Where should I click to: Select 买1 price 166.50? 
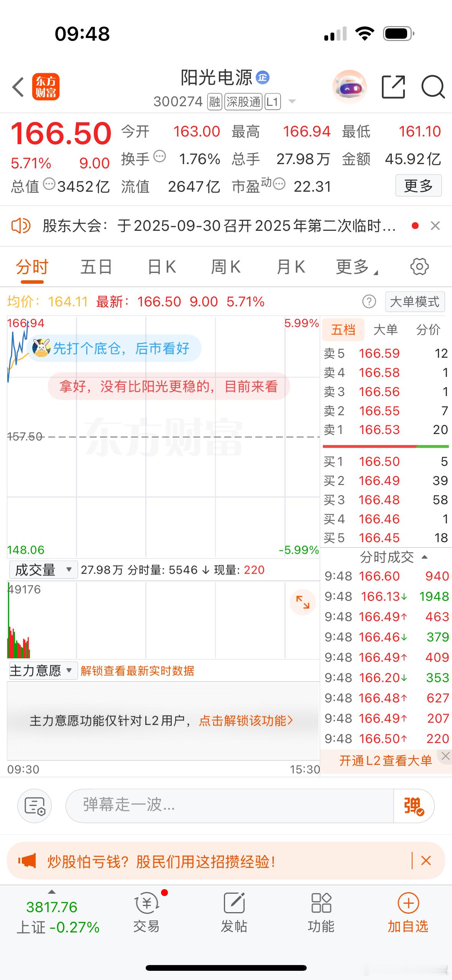tap(379, 461)
